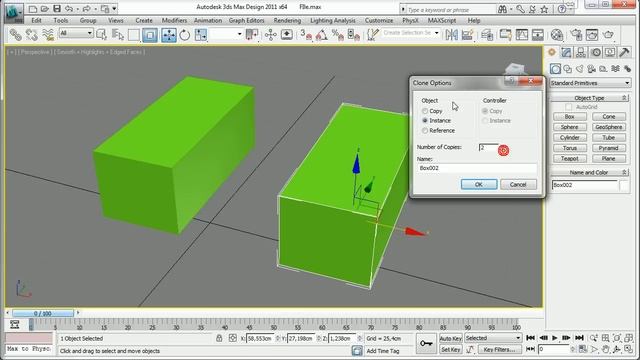640x360 pixels.
Task: Select the Lights category icon
Action: pos(580,69)
